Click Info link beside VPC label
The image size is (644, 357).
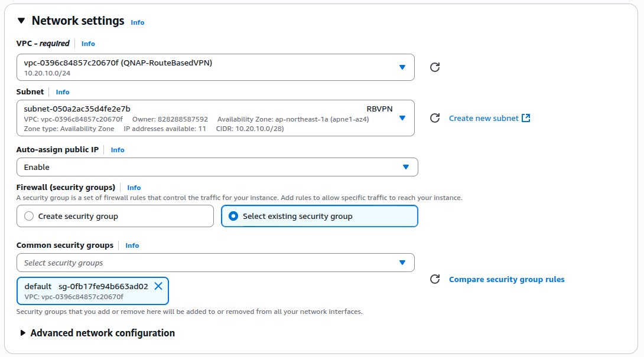tap(88, 44)
